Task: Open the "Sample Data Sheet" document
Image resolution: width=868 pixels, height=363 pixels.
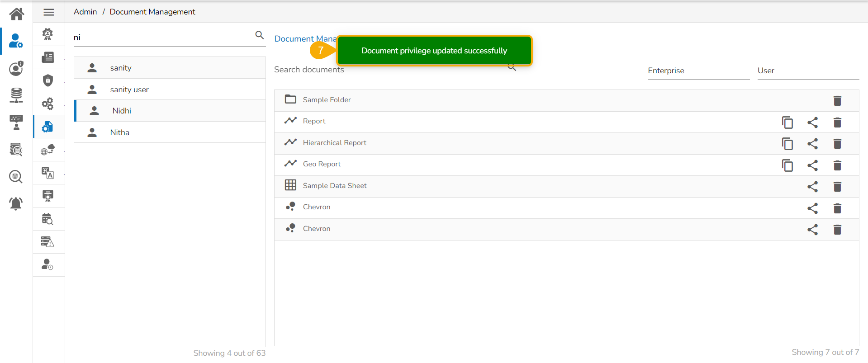Action: click(566, 187)
